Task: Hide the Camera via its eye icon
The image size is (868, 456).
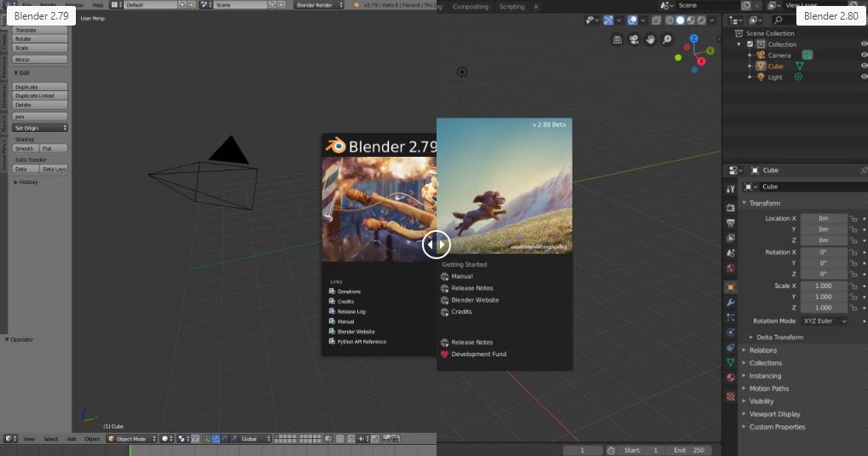Action: pos(864,55)
